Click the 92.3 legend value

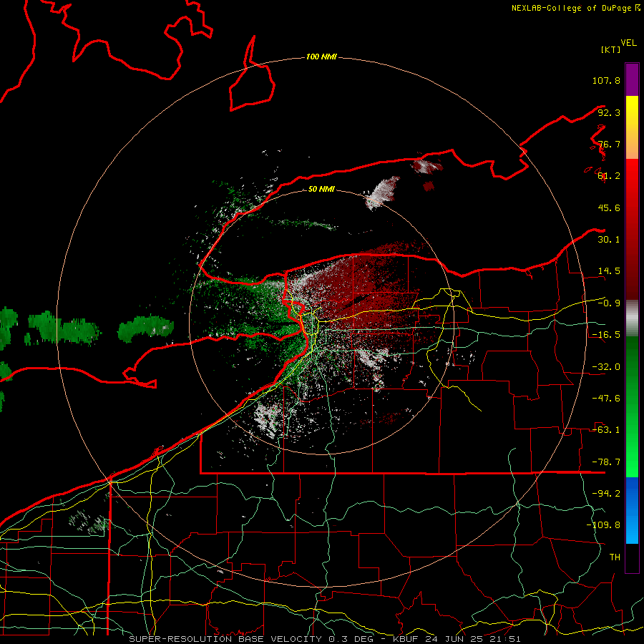(609, 112)
